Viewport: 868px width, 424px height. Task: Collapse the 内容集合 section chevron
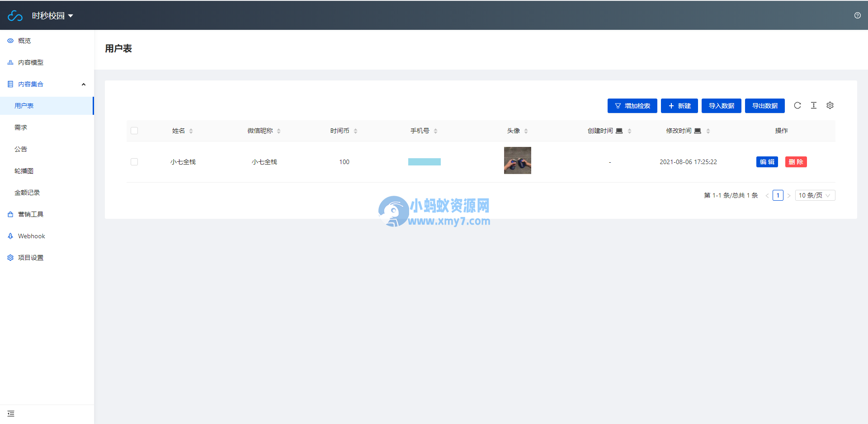84,84
